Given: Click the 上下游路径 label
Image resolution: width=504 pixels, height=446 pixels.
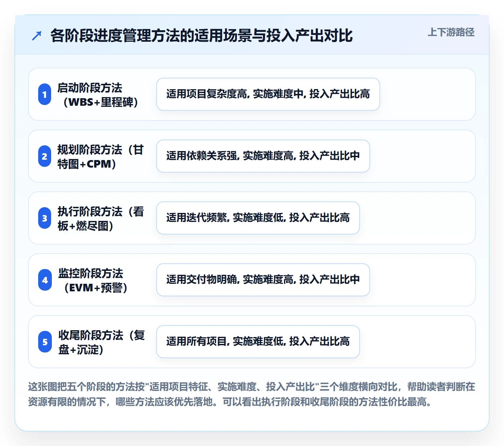Looking at the screenshot, I should (x=451, y=32).
